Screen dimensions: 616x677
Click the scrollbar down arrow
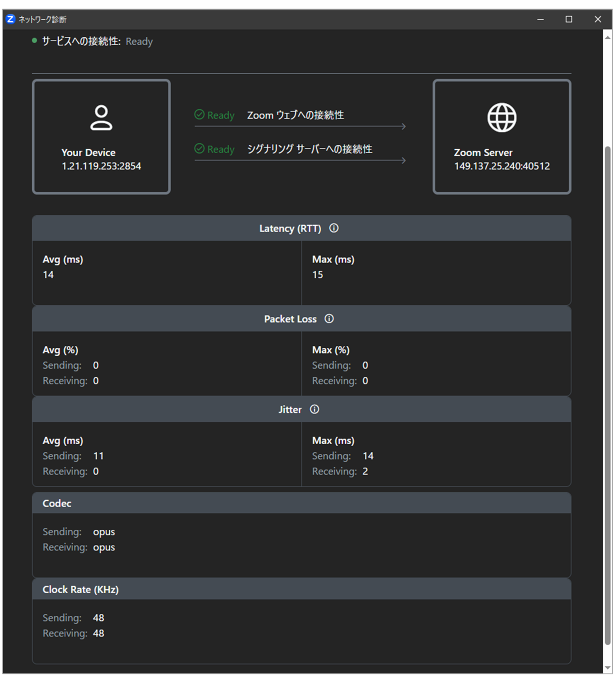coord(607,668)
